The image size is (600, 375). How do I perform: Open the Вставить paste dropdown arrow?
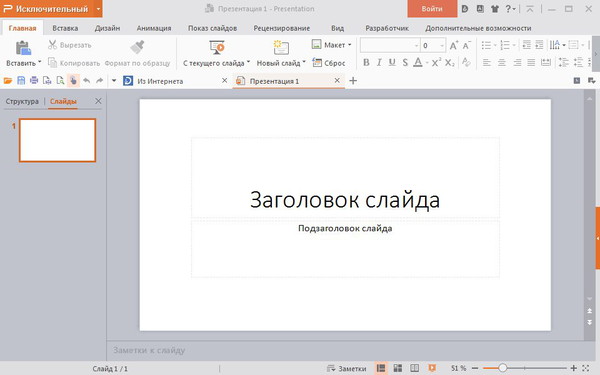click(39, 62)
